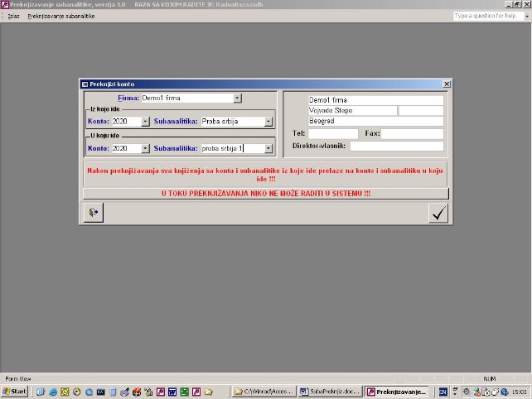Click the Preknjizi konto form icon

point(84,84)
